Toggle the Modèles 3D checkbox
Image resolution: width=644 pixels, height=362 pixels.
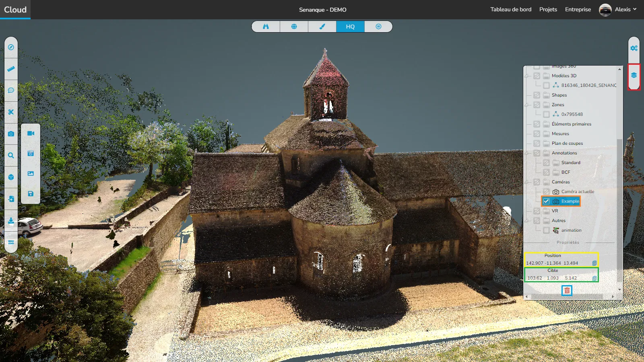[x=537, y=76]
